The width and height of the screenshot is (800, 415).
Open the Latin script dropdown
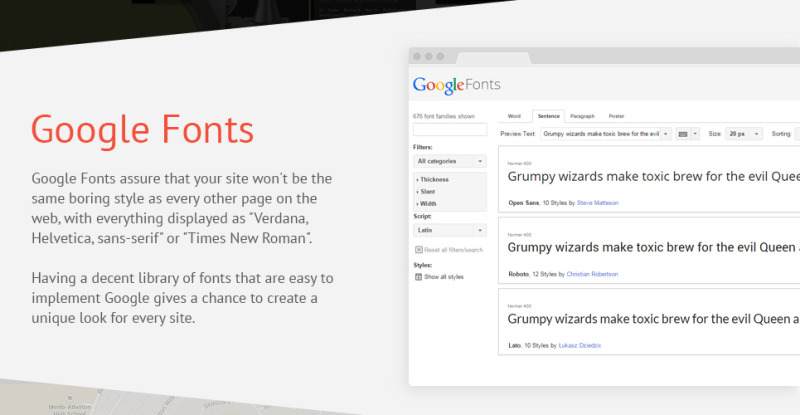(450, 230)
